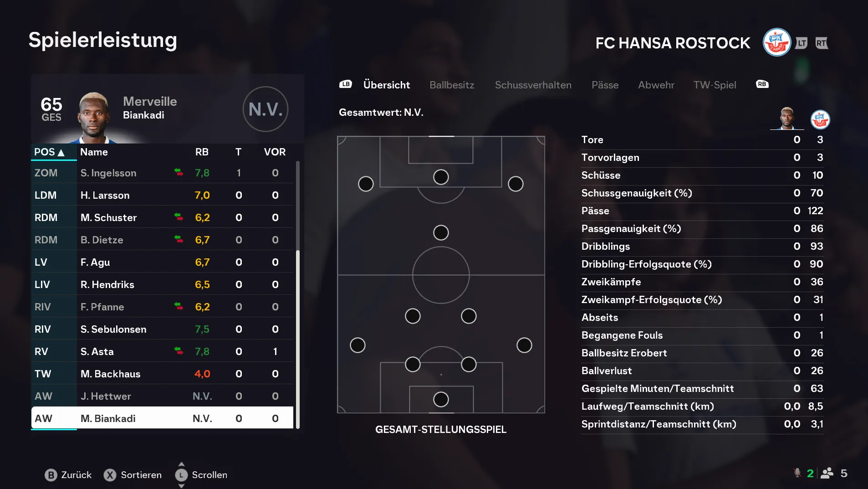Select the M. Backhaus goalkeeper row

[x=162, y=374]
